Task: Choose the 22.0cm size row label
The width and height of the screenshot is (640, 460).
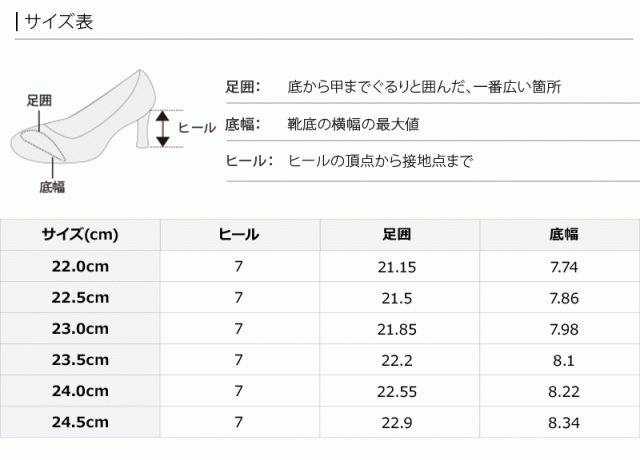Action: [80, 267]
